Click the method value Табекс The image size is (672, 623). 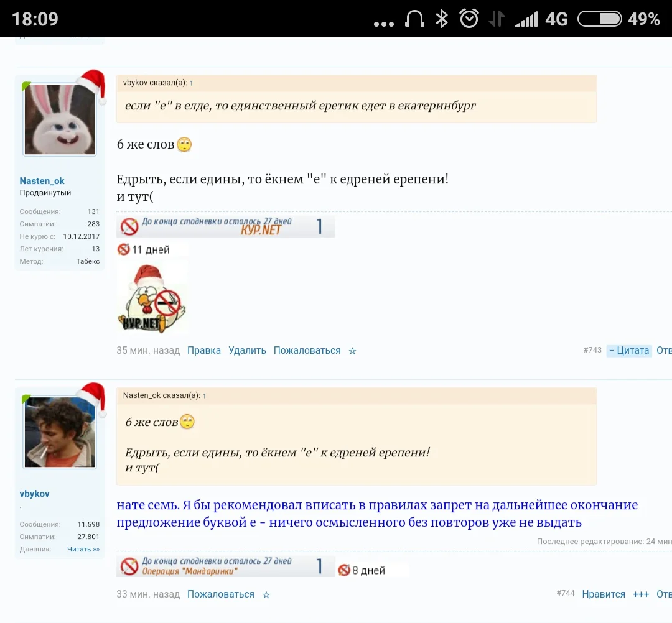(x=88, y=261)
